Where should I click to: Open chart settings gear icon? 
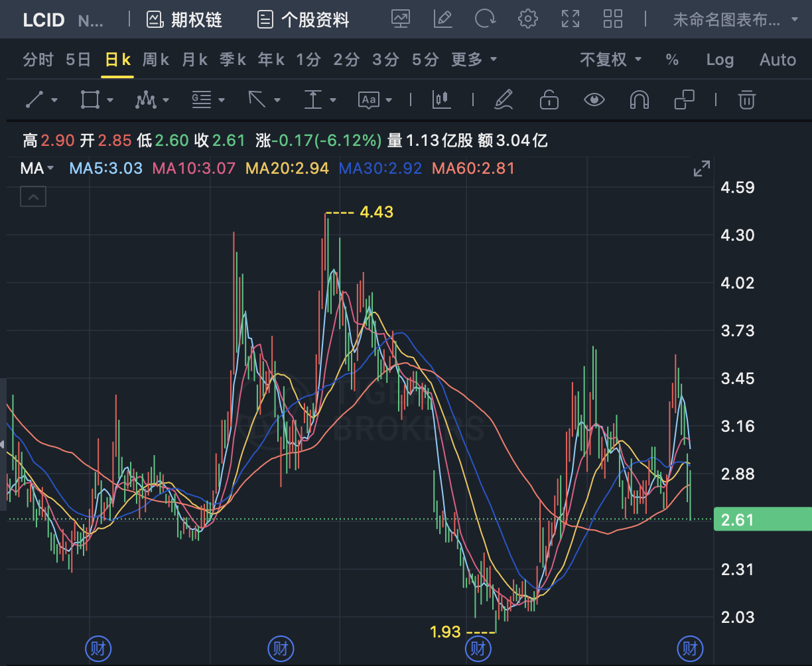coord(527,19)
